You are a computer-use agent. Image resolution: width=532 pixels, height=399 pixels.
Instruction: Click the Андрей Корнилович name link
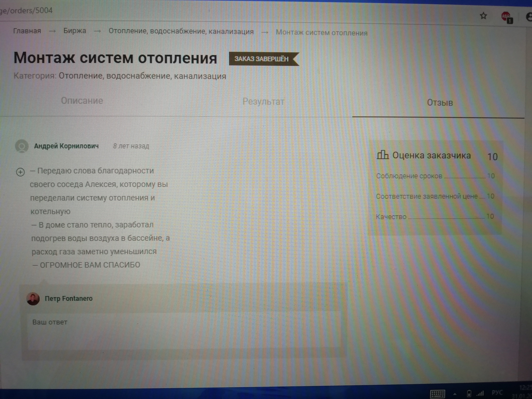66,146
